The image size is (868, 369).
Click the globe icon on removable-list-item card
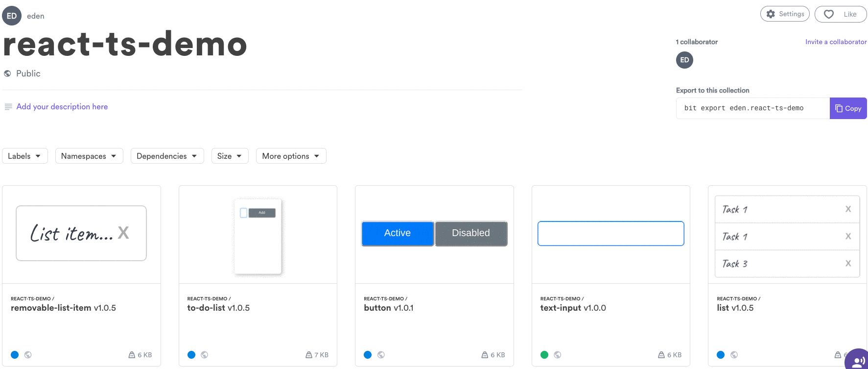28,355
